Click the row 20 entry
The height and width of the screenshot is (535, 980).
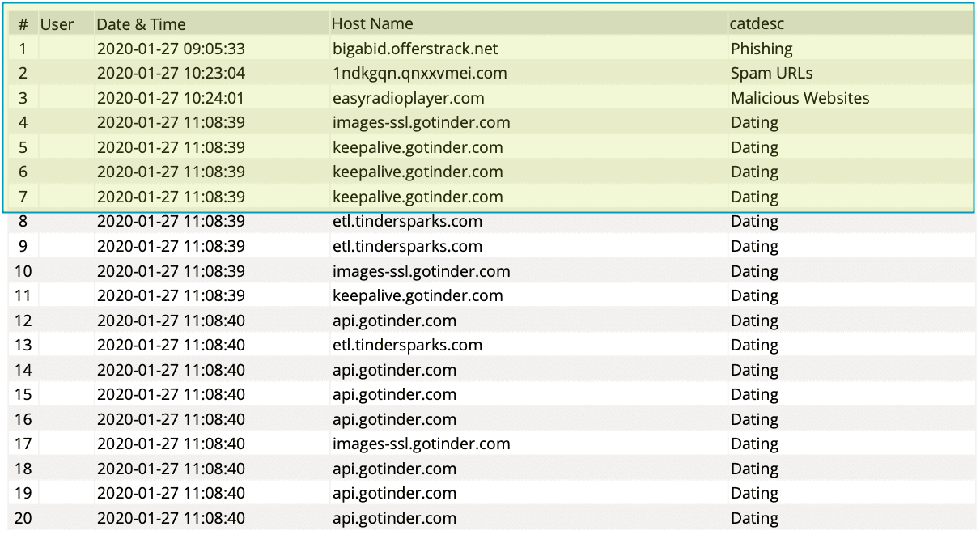[x=23, y=518]
